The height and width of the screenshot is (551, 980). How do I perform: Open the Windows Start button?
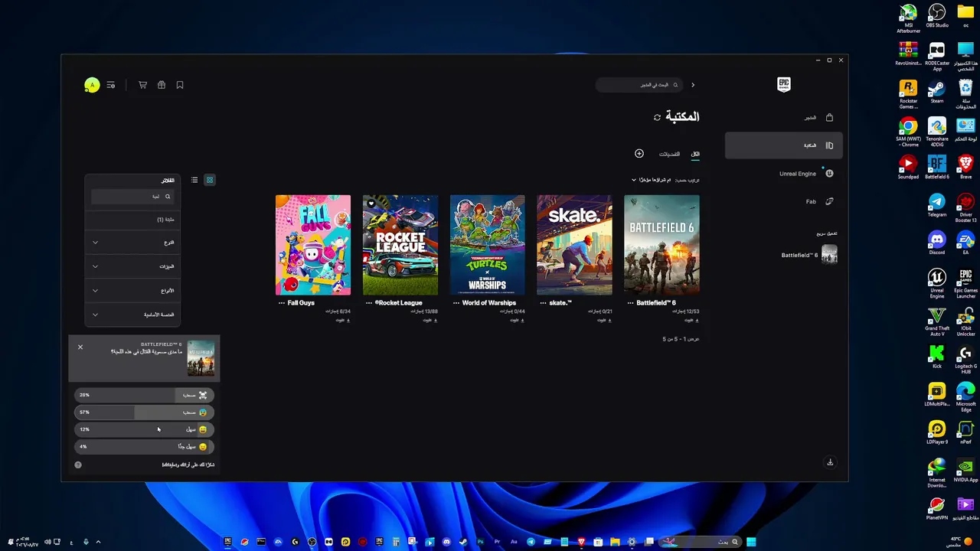[751, 542]
